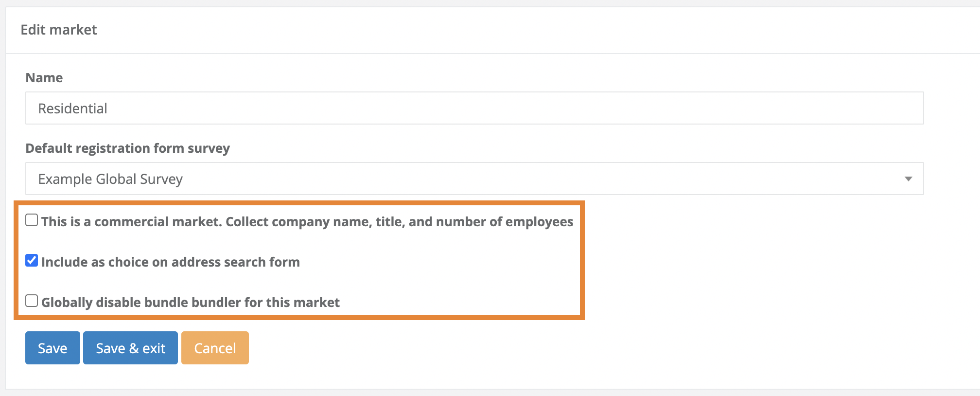The image size is (980, 396).
Task: Click the 'Edit market' header
Action: 58,29
